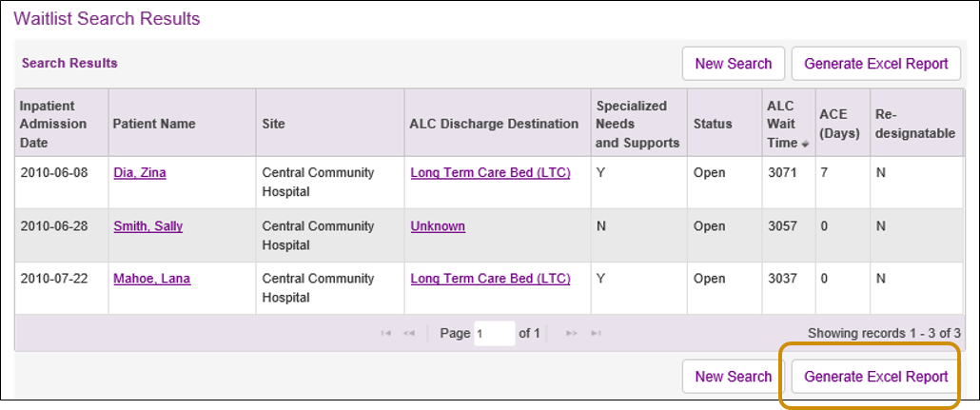Go to first page pagination icon

(386, 334)
